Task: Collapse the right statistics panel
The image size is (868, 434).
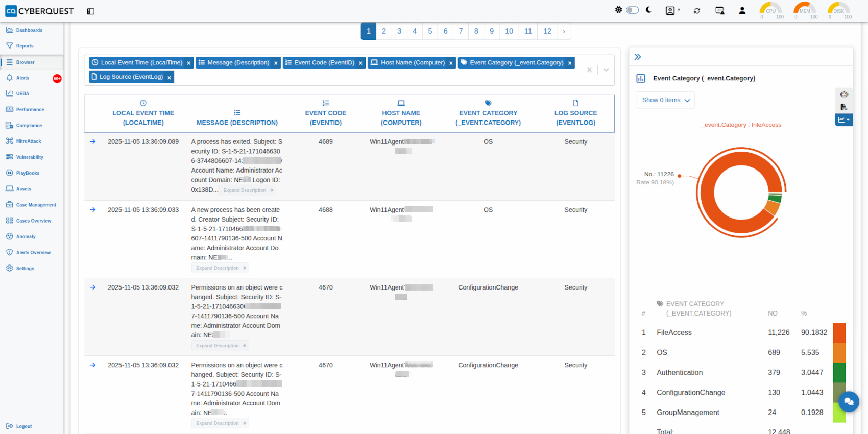Action: coord(638,57)
